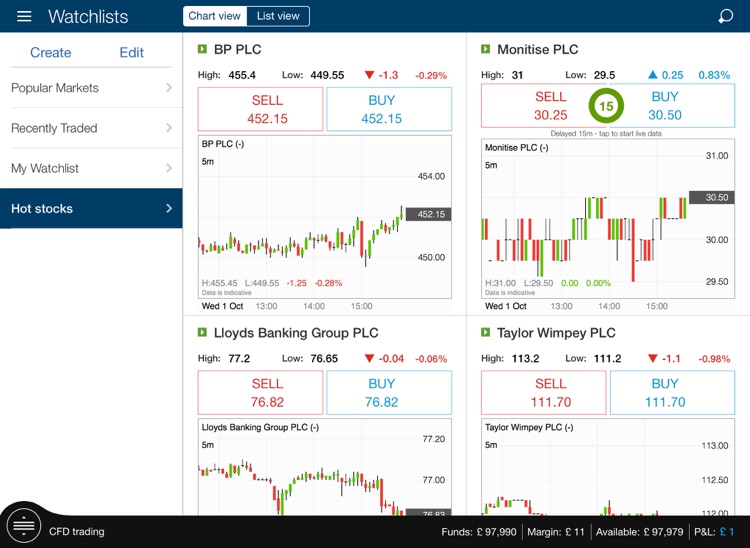The height and width of the screenshot is (548, 750).
Task: Open the round CFD trading menu button
Action: (x=23, y=526)
